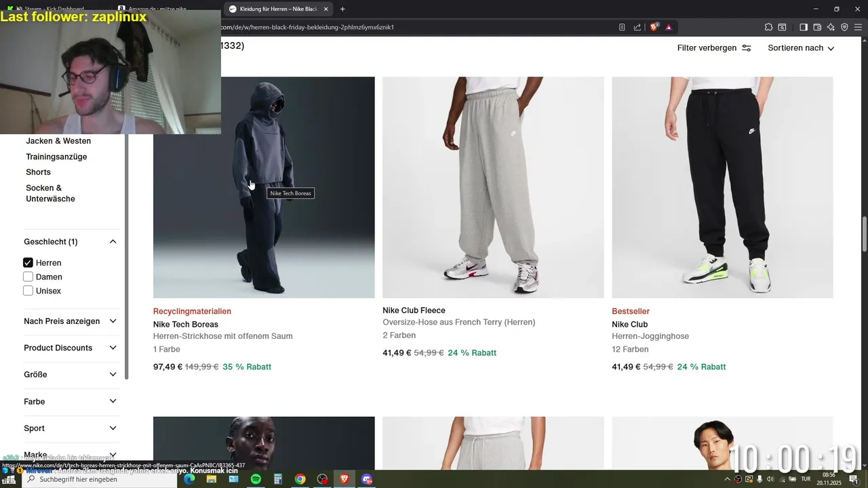Collapse the Geschlecht (1) filter section
Screen dimensions: 868x488
coord(71,242)
